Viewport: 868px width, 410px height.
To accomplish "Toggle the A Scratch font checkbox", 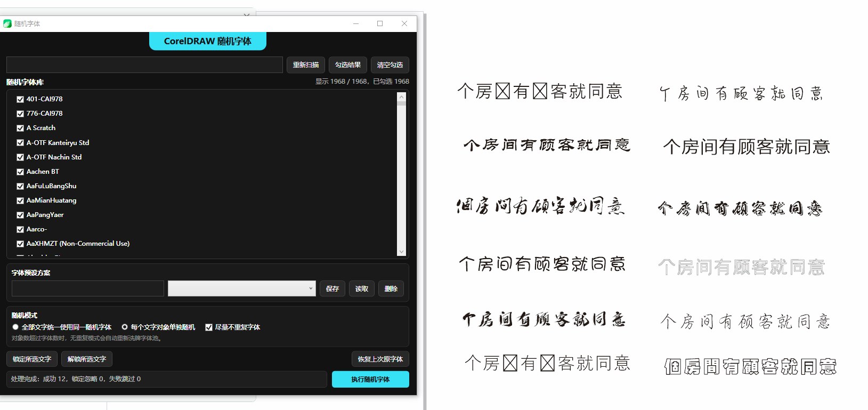I will coord(20,128).
